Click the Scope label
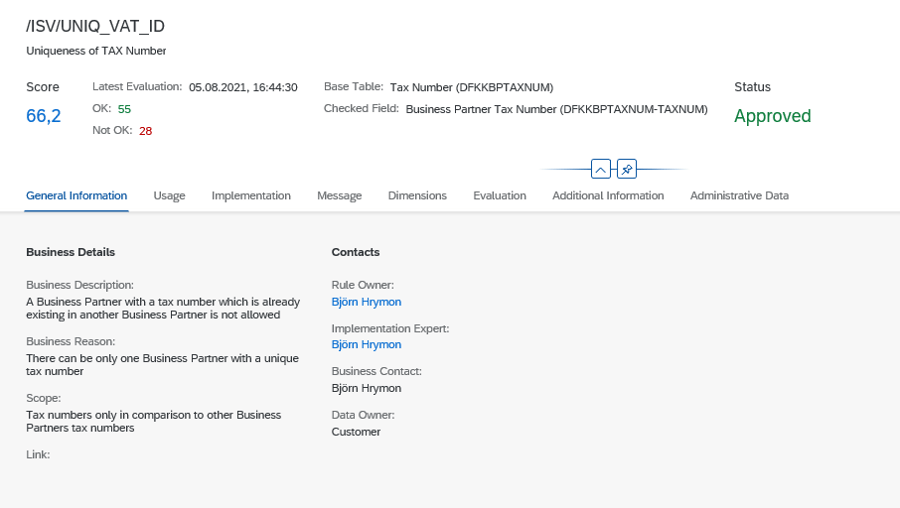 click(x=43, y=398)
